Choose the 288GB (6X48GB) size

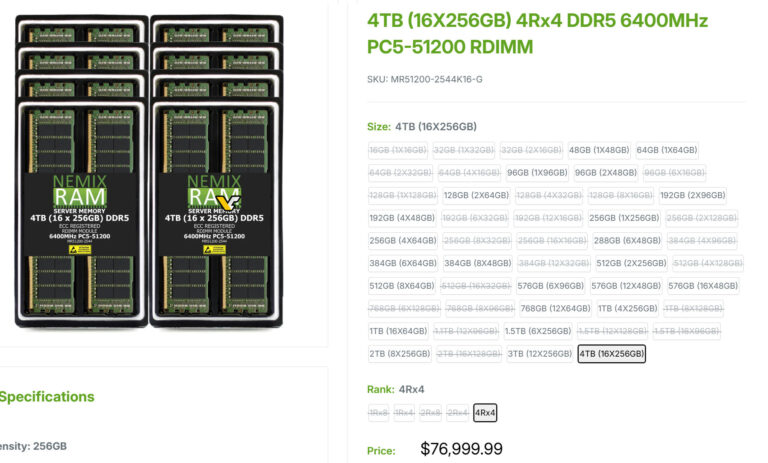(x=627, y=240)
